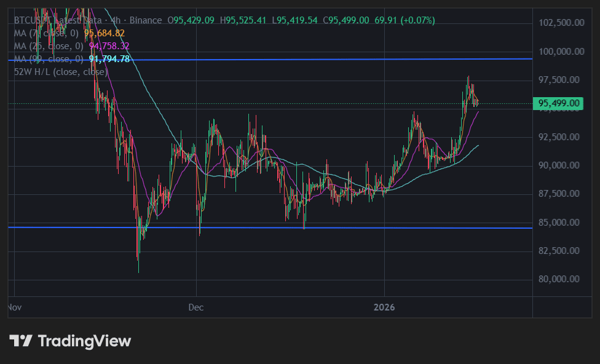Select the MA 99 close indicator legend
The image size is (600, 364).
pyautogui.click(x=49, y=59)
